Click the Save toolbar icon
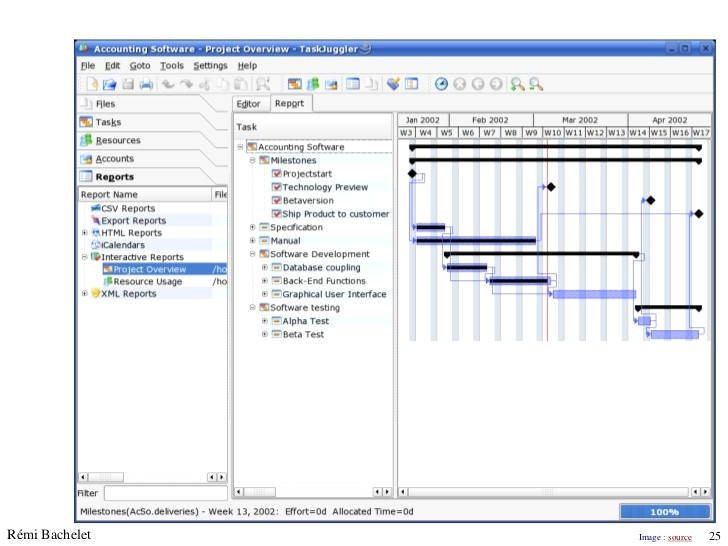Viewport: 728px width, 546px height. 128,85
